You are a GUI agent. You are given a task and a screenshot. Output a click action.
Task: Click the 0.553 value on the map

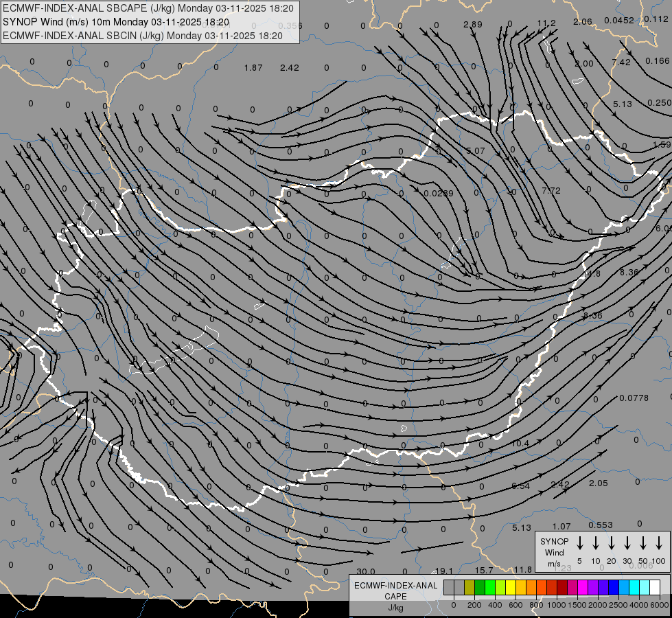[601, 525]
